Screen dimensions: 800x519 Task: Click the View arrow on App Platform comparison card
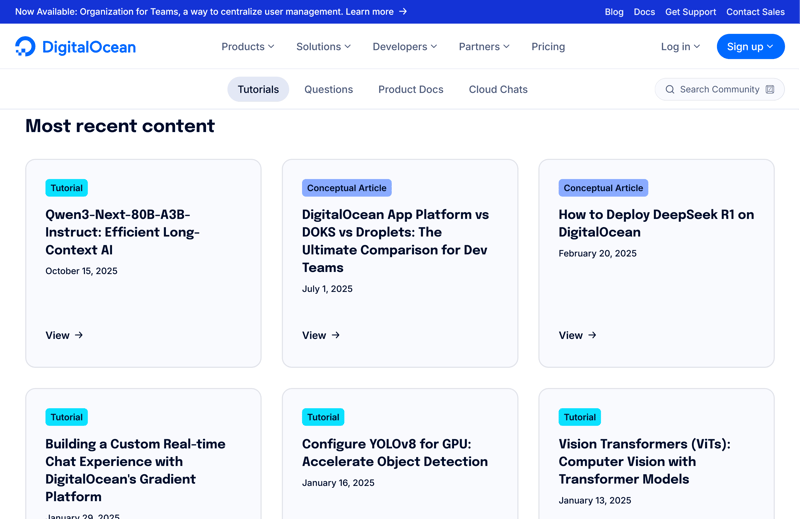336,335
